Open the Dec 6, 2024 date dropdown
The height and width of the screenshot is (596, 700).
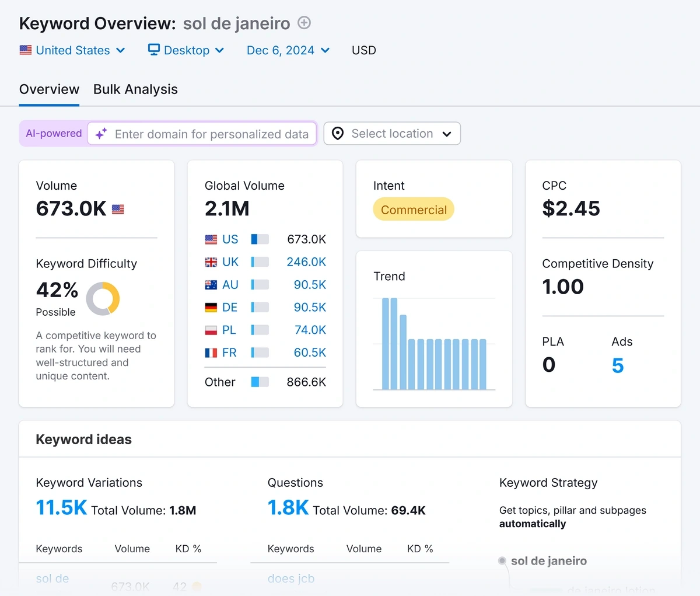coord(288,50)
